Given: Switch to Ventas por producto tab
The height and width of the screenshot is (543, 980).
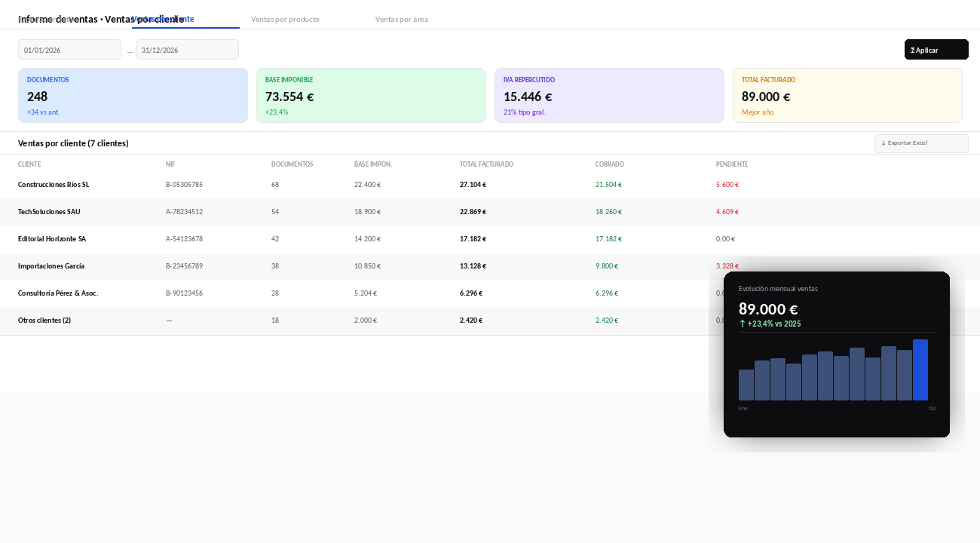Looking at the screenshot, I should pyautogui.click(x=285, y=20).
